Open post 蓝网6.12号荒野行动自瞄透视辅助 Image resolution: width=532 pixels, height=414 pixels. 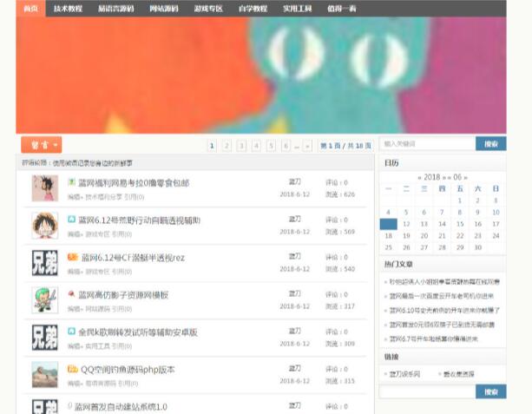139,220
